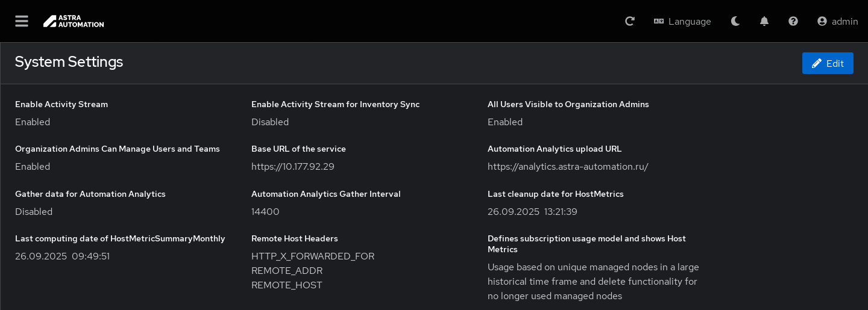The height and width of the screenshot is (310, 868).
Task: Open the Language selector
Action: pos(682,21)
